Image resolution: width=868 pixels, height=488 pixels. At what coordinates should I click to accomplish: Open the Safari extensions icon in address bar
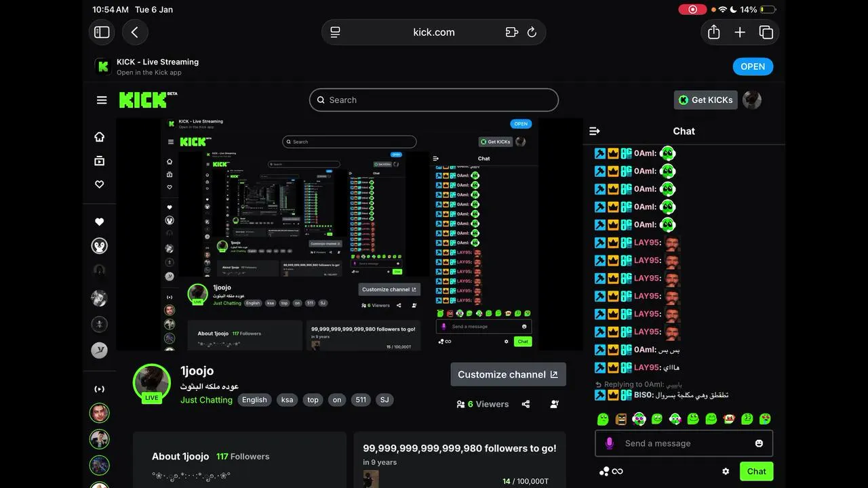(511, 32)
